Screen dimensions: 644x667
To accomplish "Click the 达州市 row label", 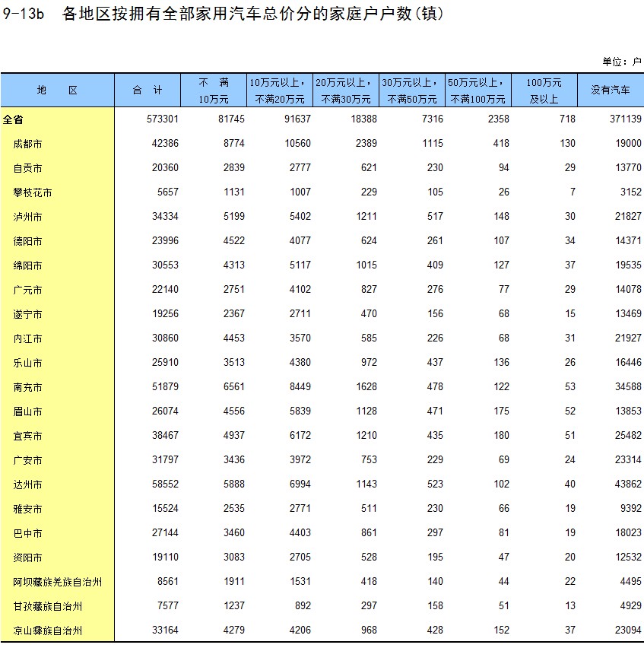I will point(27,484).
